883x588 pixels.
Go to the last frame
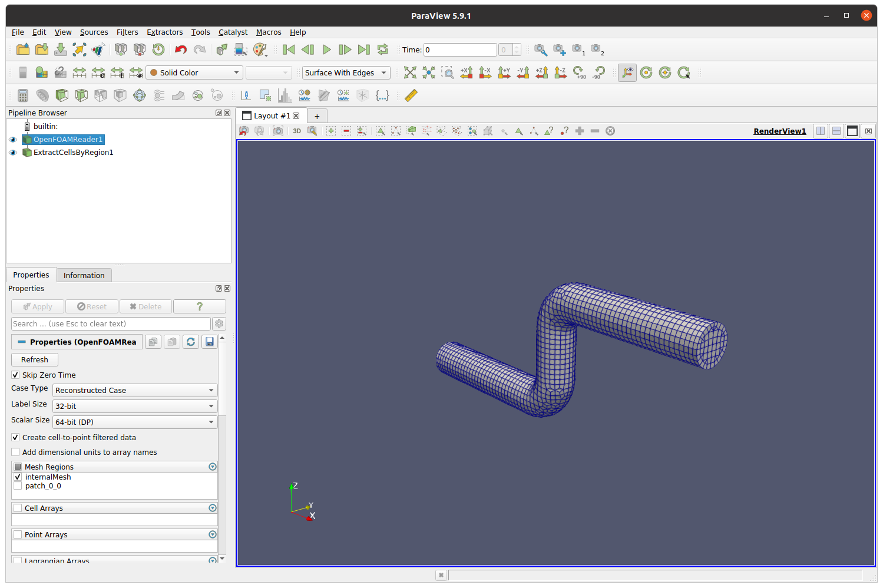[x=365, y=49]
